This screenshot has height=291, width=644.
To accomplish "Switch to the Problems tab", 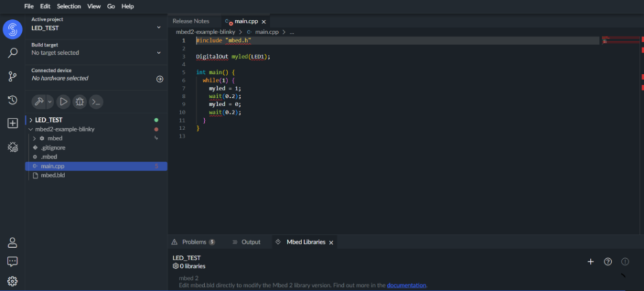I will tap(193, 242).
